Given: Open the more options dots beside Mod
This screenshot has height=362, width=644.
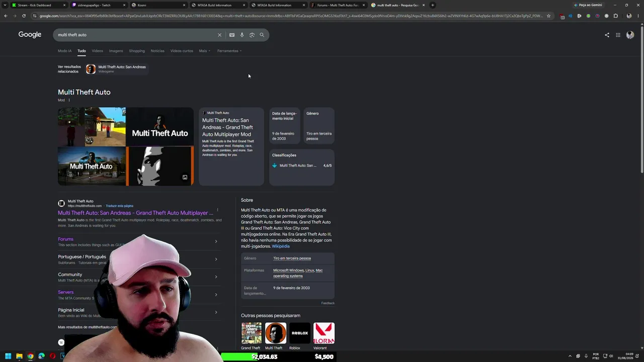Looking at the screenshot, I should (69, 100).
